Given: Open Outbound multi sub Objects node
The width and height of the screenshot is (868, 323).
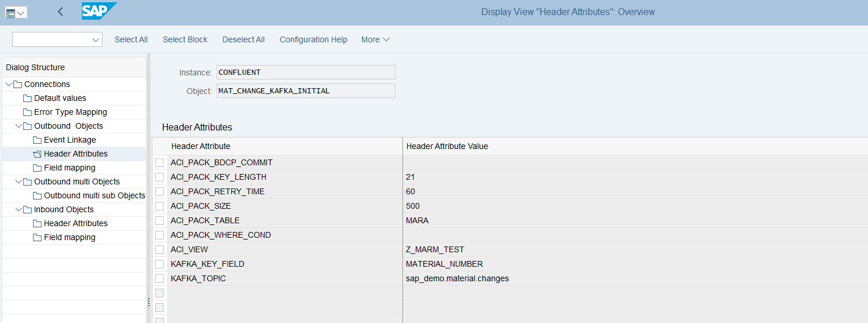Looking at the screenshot, I should click(94, 195).
